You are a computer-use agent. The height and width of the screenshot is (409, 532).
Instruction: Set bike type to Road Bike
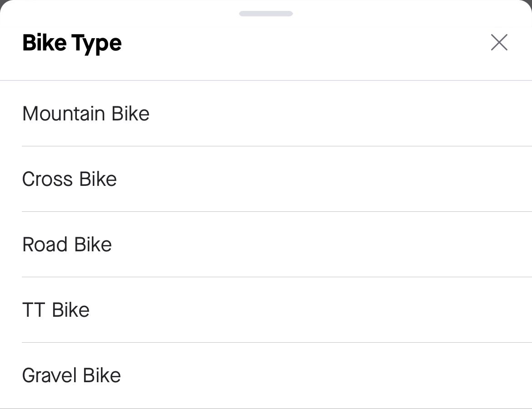[x=67, y=244]
